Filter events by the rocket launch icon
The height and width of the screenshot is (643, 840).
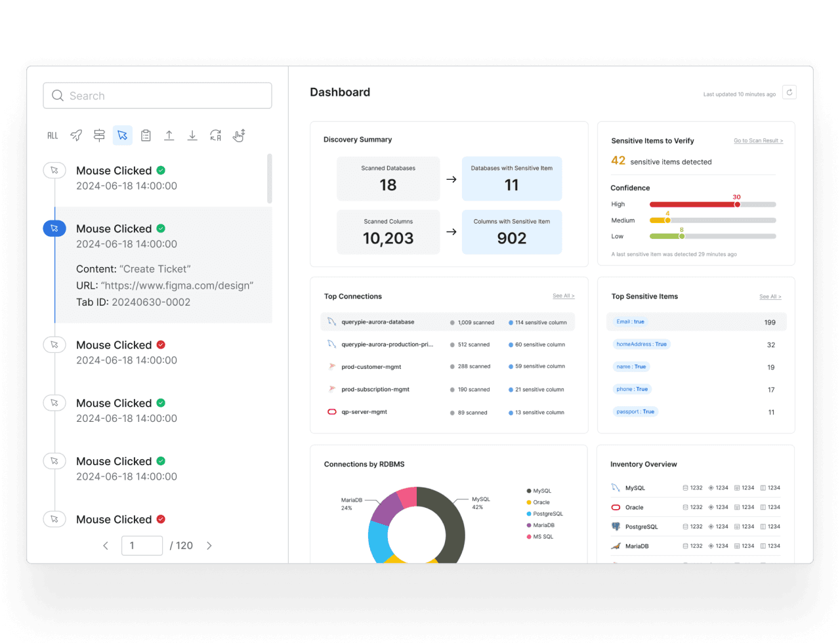pyautogui.click(x=76, y=135)
